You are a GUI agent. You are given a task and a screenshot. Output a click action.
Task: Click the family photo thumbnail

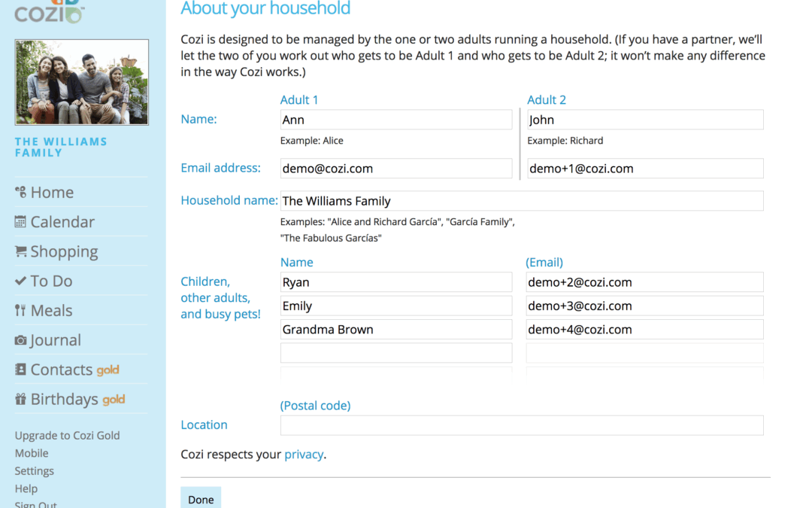[82, 83]
